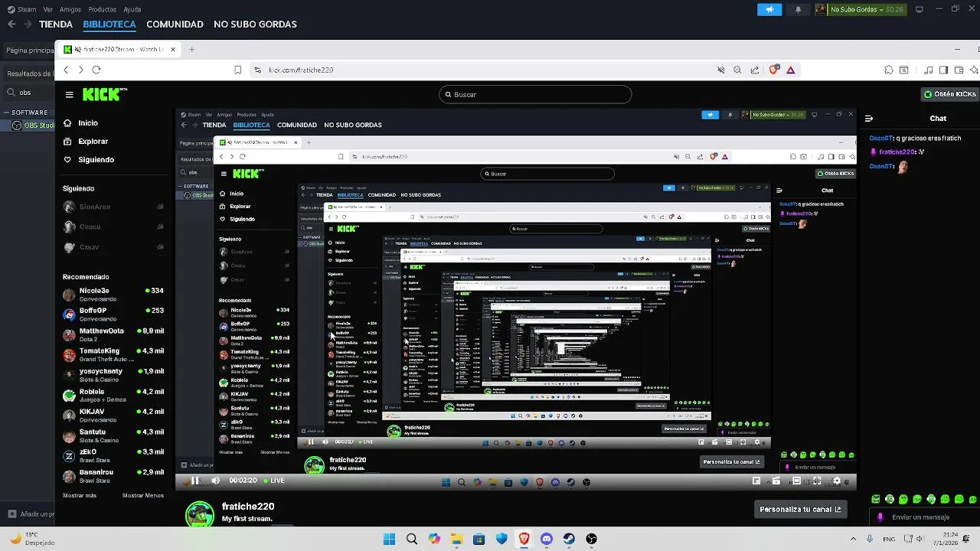
Task: Pause the fratiche220 live stream
Action: [194, 481]
